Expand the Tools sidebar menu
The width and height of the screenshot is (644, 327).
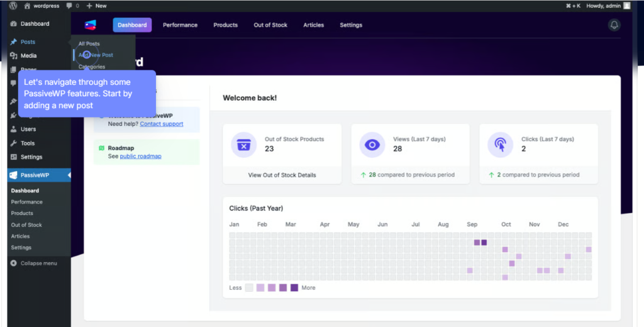(x=28, y=143)
